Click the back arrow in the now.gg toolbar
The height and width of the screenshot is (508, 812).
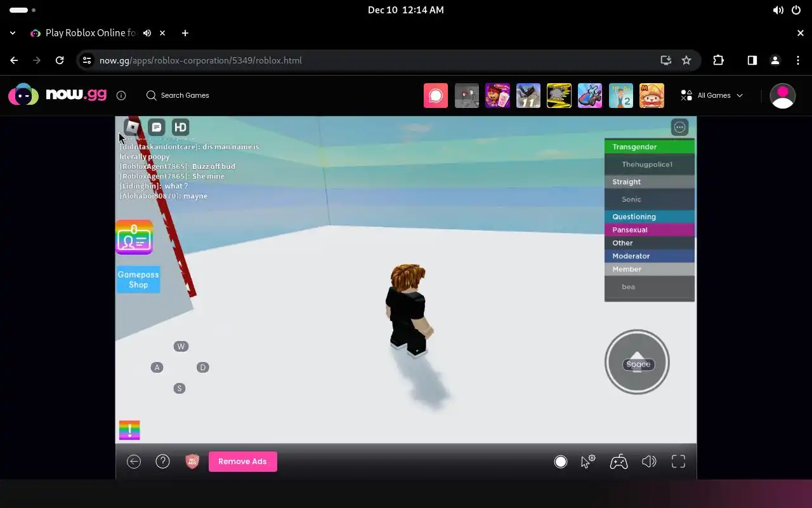point(134,462)
